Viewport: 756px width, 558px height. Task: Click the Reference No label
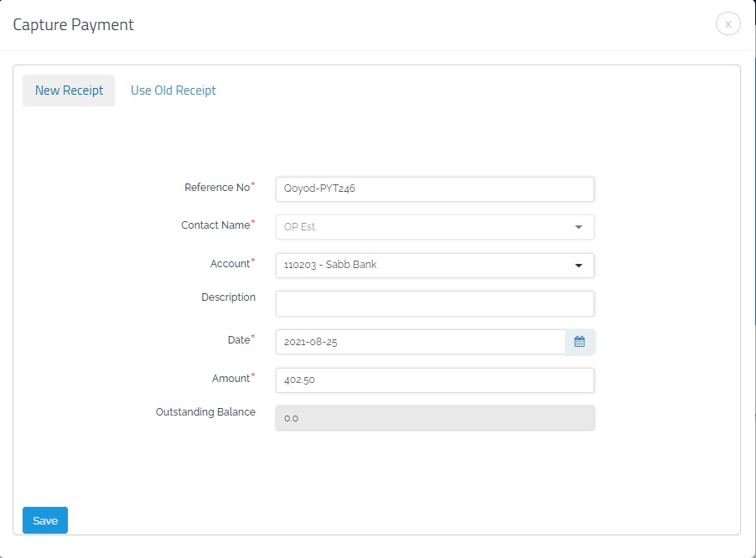coord(217,188)
